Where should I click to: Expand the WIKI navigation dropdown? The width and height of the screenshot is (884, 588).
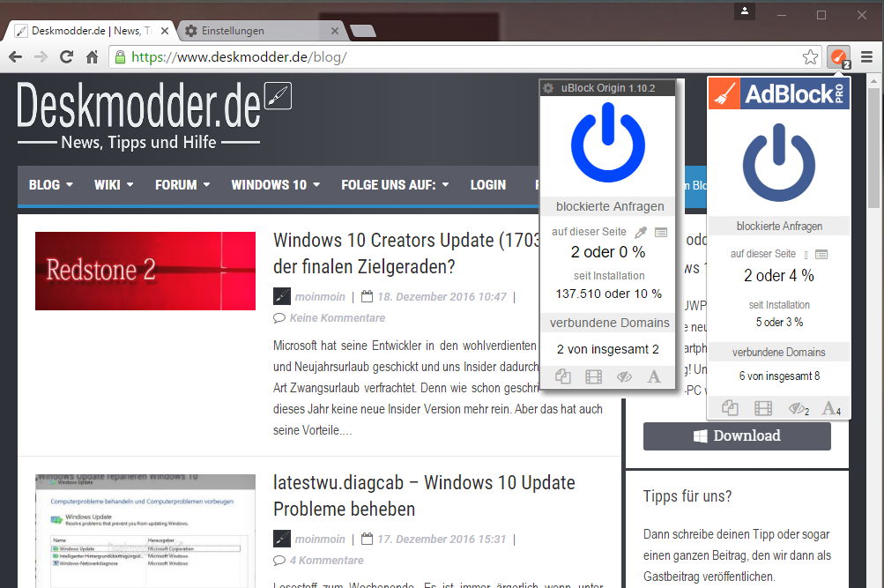point(114,185)
